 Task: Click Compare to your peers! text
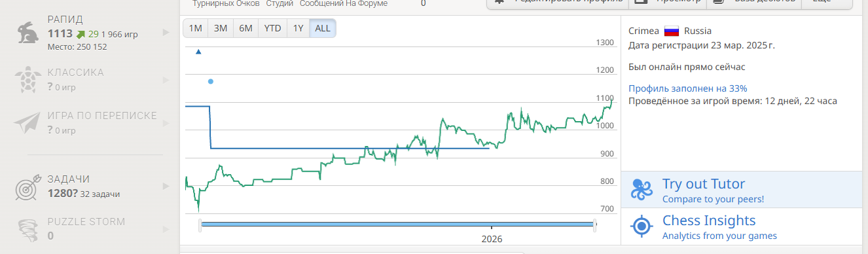click(x=713, y=199)
